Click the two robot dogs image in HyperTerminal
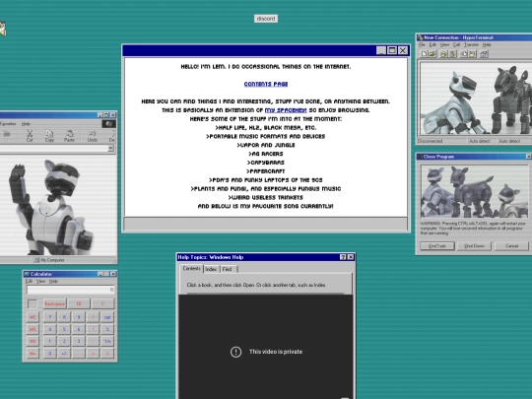 coord(476,99)
